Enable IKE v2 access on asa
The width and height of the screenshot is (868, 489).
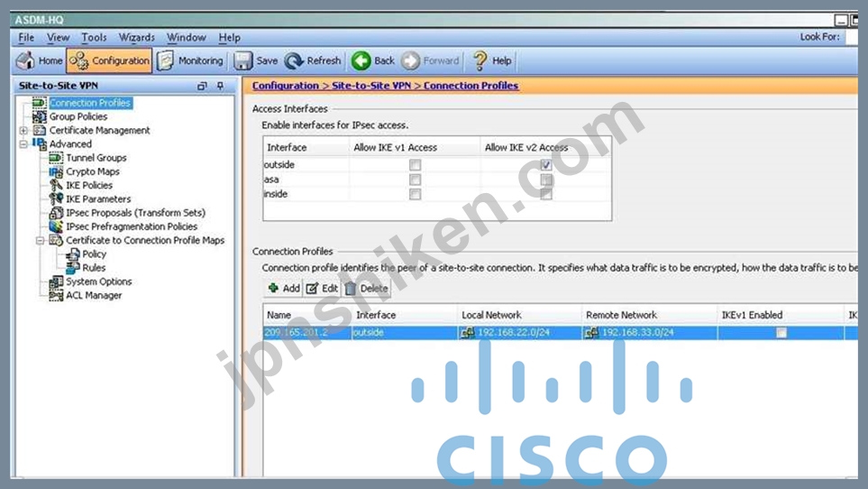[x=546, y=180]
